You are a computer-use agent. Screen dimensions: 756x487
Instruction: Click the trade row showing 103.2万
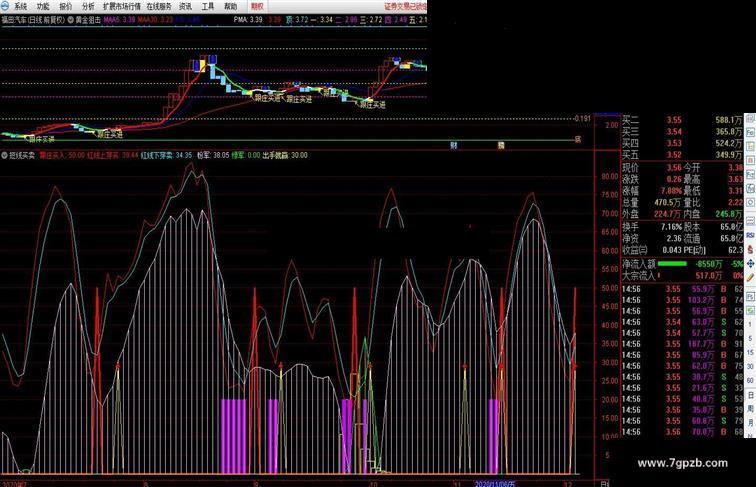pos(682,300)
